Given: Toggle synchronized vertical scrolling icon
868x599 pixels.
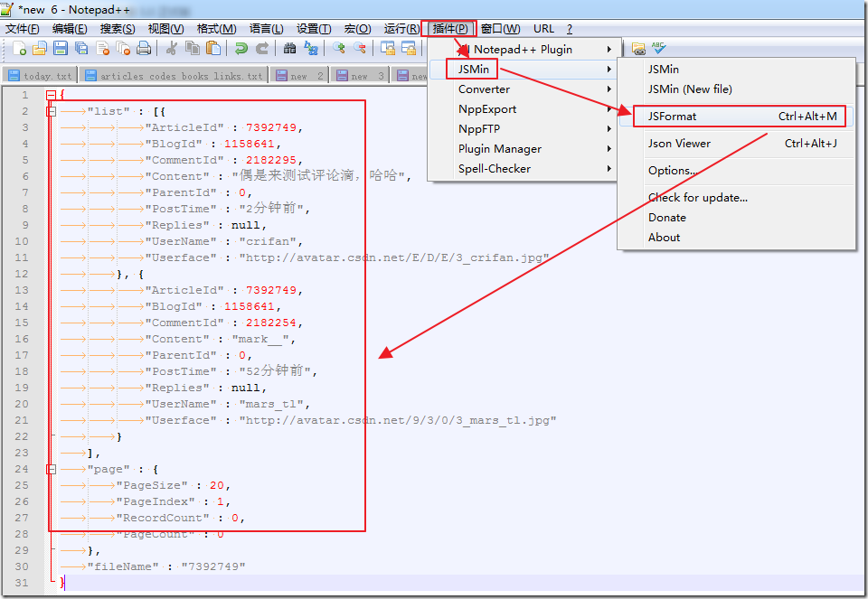Looking at the screenshot, I should [388, 49].
